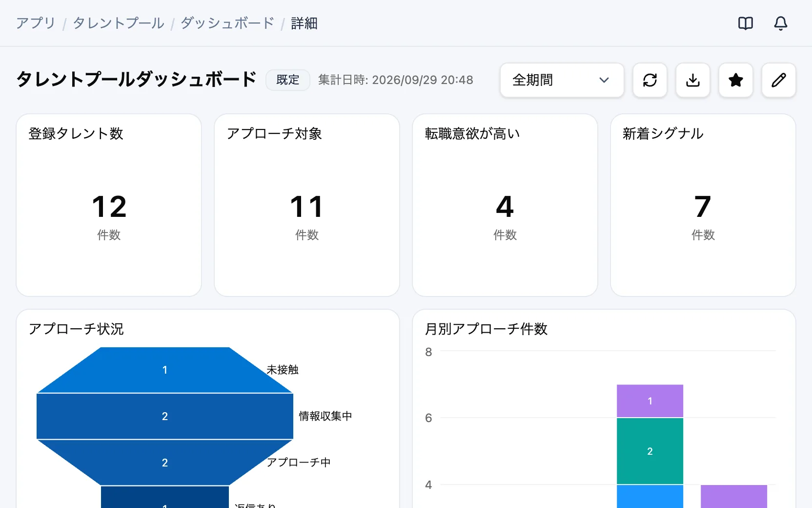The width and height of the screenshot is (812, 508).
Task: Edit dashboard with pencil icon
Action: coord(779,80)
